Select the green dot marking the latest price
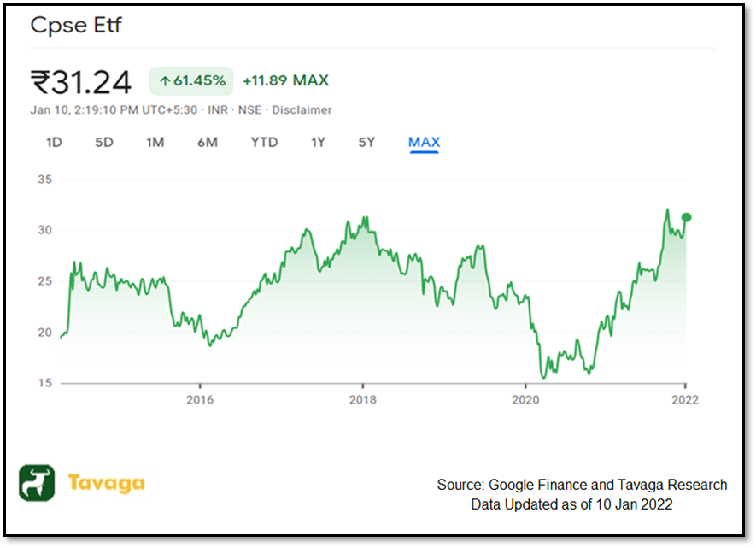This screenshot has height=548, width=756. click(x=686, y=219)
